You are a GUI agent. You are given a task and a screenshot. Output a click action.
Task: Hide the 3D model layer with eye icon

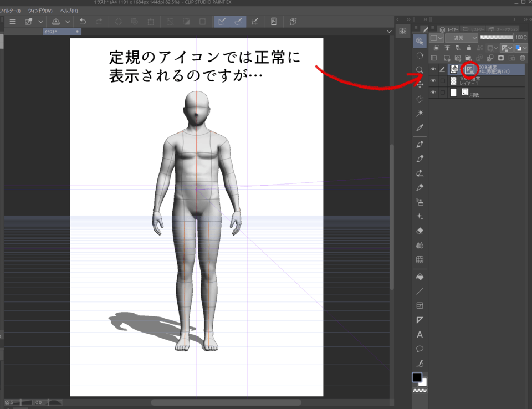tap(433, 69)
